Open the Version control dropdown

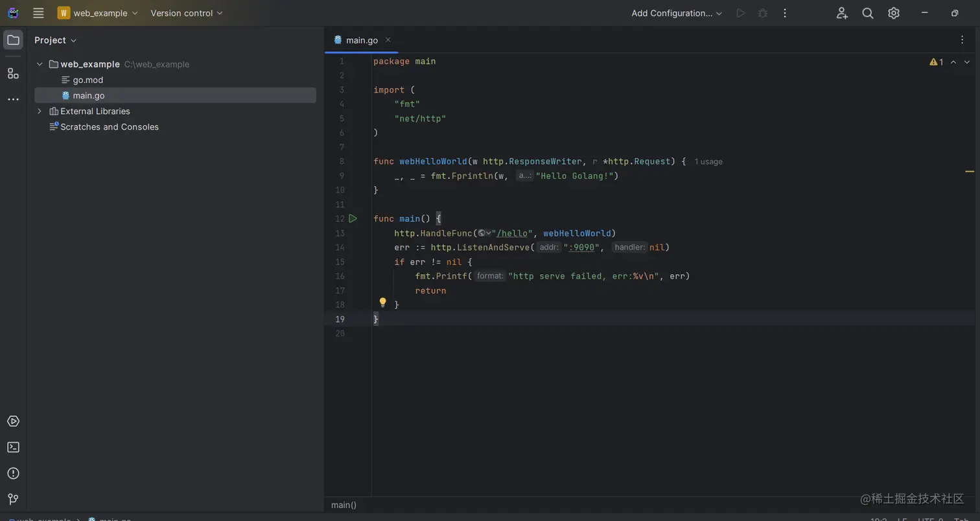click(x=187, y=13)
